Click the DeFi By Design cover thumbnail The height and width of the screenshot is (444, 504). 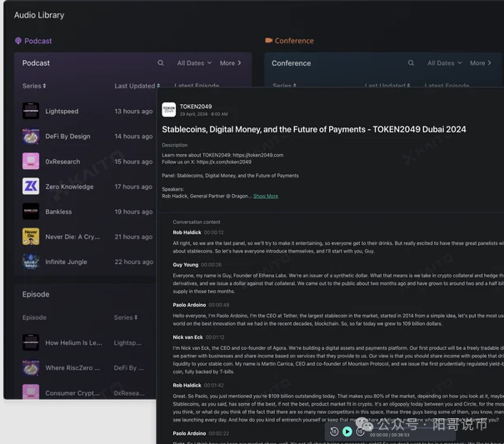31,136
